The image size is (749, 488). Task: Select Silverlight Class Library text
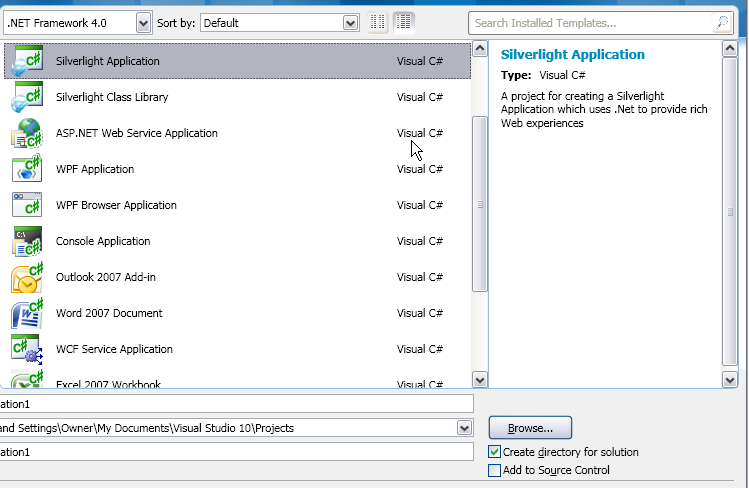coord(112,97)
